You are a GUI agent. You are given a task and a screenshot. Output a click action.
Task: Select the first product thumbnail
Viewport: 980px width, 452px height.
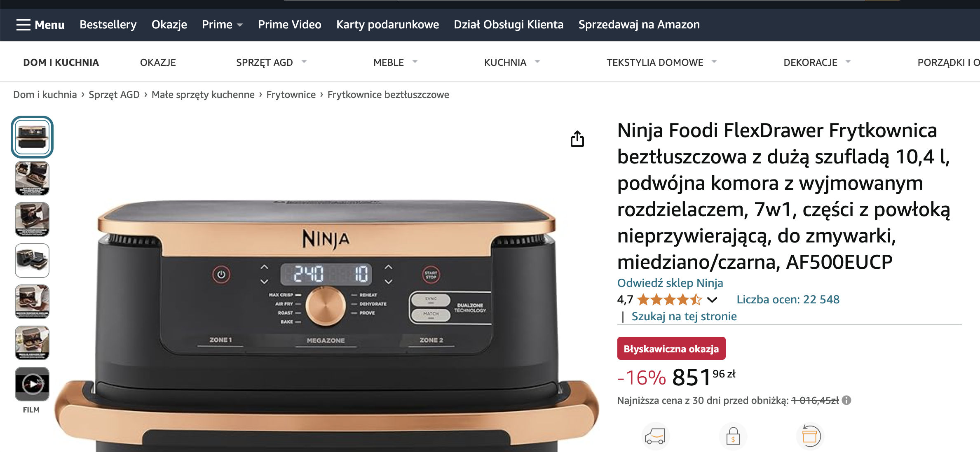click(x=32, y=137)
